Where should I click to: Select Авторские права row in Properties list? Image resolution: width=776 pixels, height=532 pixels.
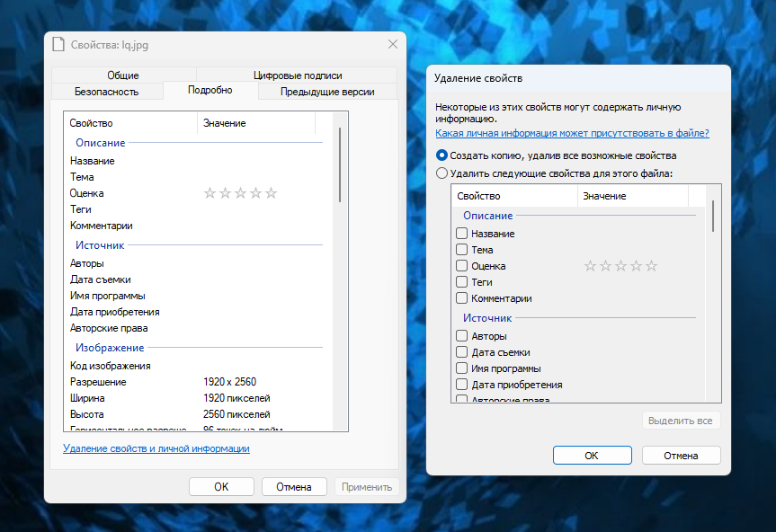tap(198, 328)
